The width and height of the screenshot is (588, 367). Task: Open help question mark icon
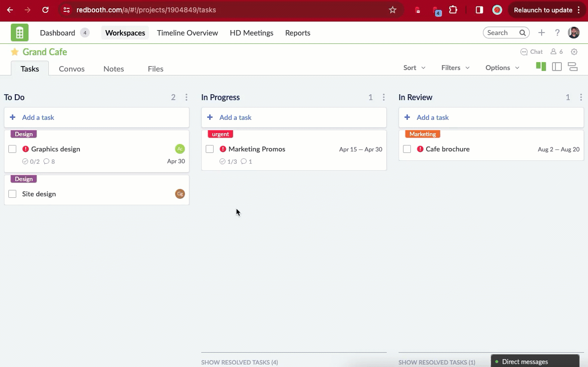click(557, 33)
